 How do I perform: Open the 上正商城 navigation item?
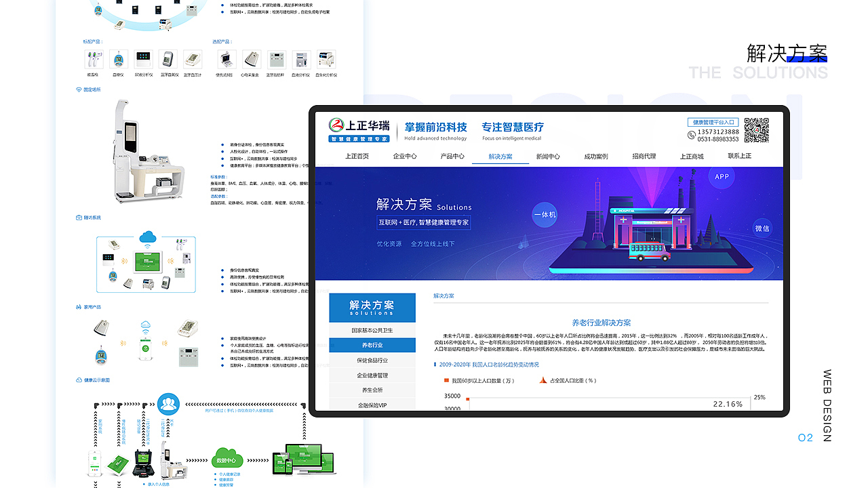(692, 157)
